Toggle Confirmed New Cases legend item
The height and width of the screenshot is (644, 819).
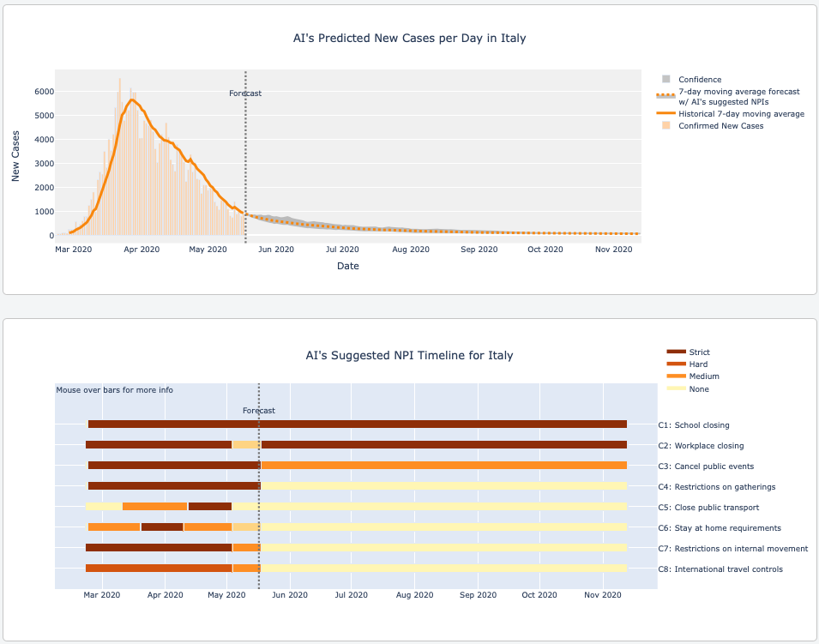click(720, 126)
